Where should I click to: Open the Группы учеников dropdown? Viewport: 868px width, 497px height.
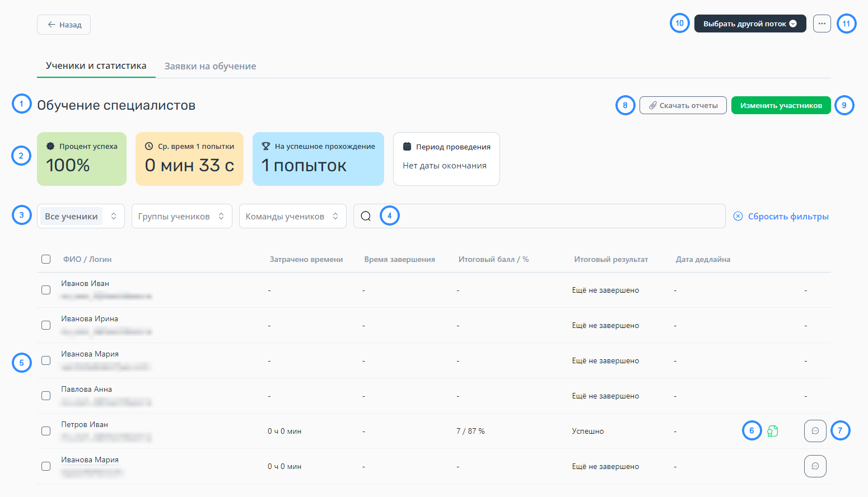click(x=181, y=217)
